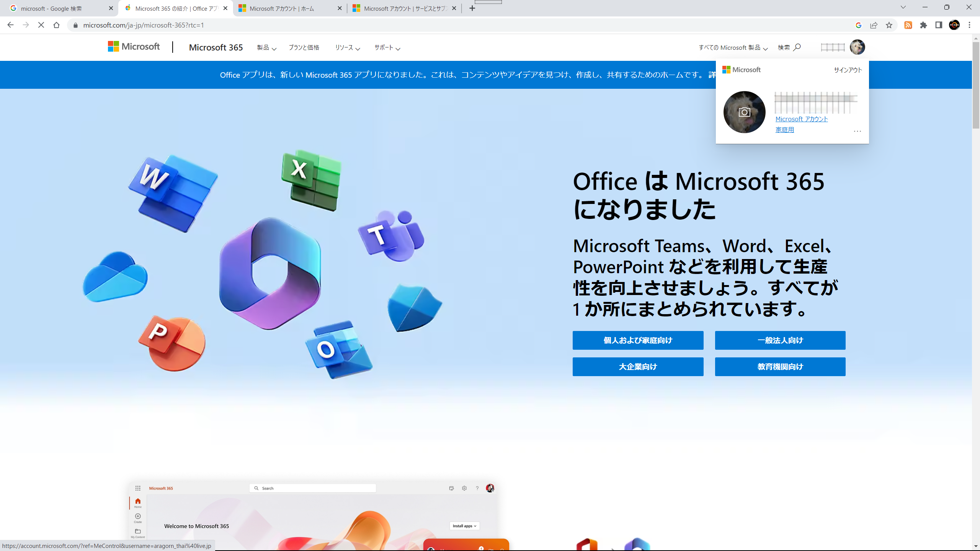Open more options ellipsis in account panel

coord(857,131)
